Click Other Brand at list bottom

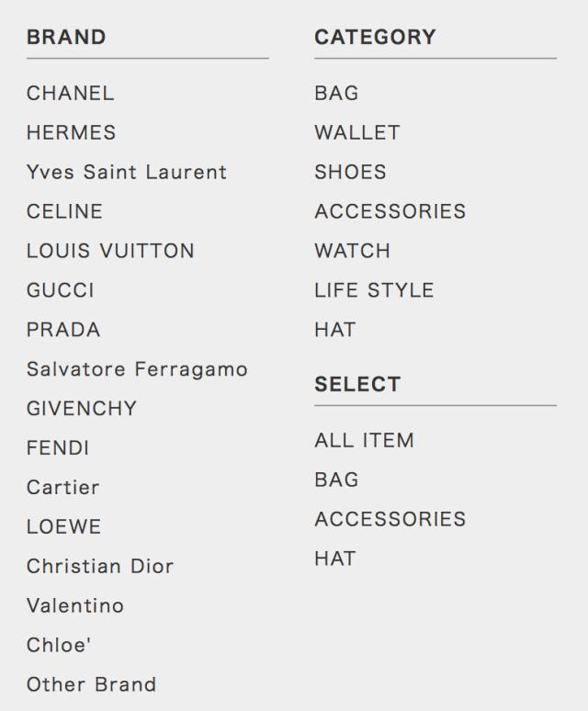[x=92, y=684]
